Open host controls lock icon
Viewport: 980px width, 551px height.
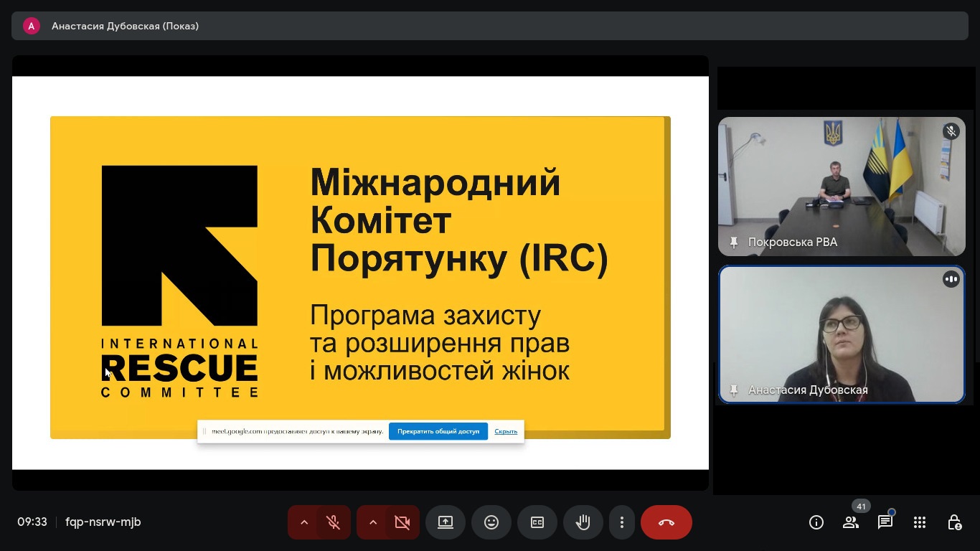(x=954, y=522)
